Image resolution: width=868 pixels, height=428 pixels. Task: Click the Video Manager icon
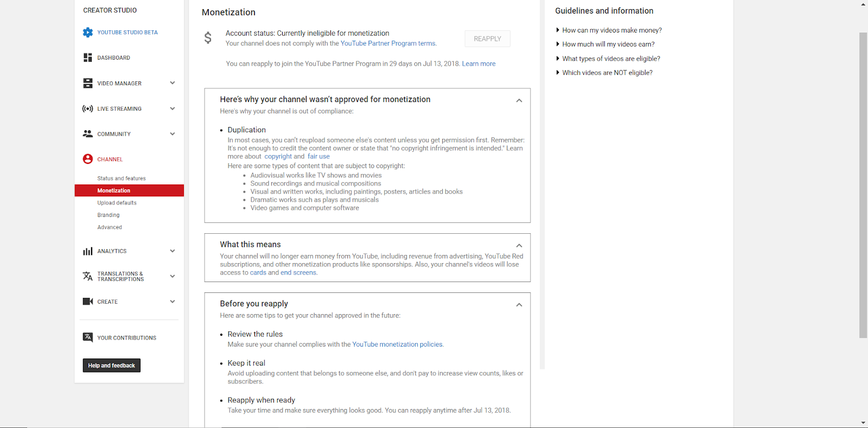click(x=88, y=83)
